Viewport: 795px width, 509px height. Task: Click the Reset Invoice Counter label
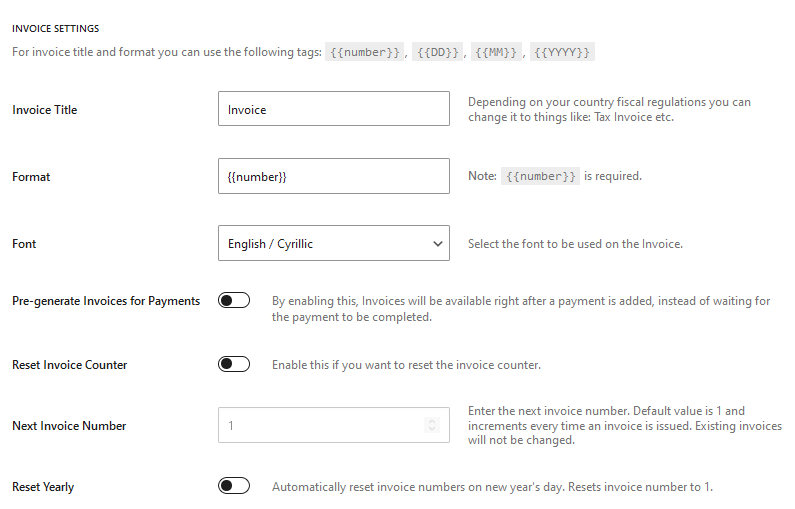click(x=70, y=365)
